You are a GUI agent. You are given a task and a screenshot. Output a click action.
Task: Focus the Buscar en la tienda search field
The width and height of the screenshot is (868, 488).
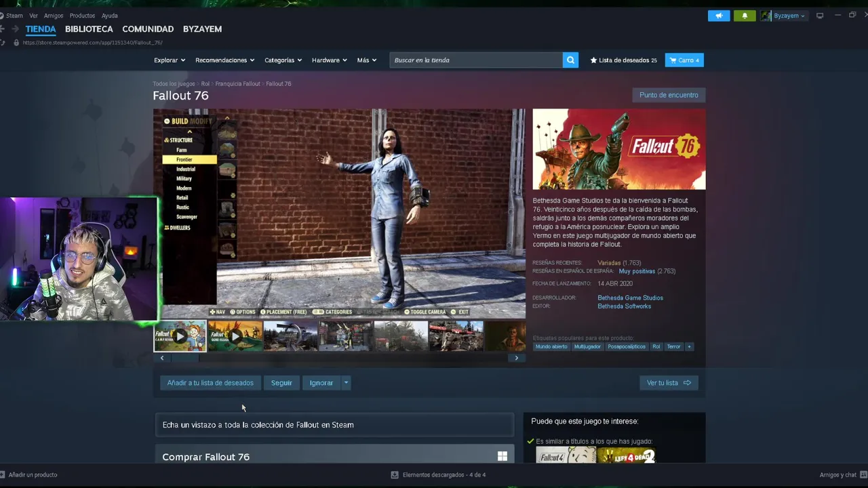(x=476, y=60)
